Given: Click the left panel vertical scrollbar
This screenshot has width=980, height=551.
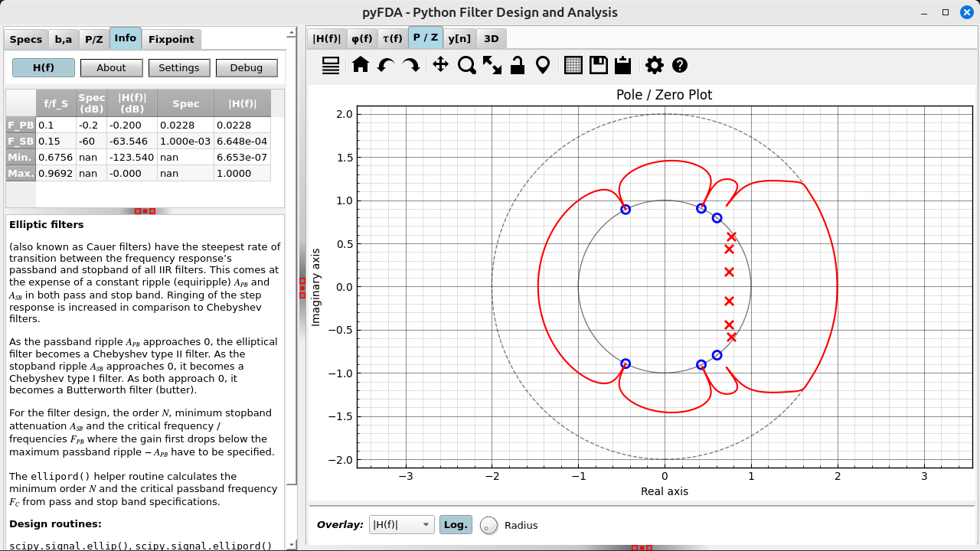Looking at the screenshot, I should (x=292, y=288).
